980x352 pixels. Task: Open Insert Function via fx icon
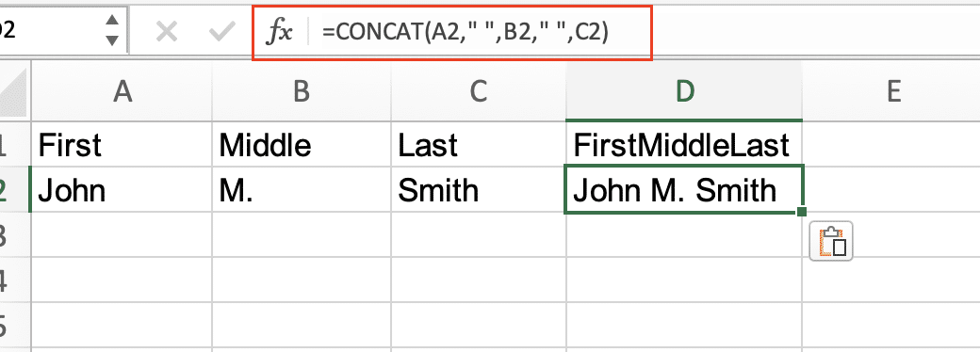click(x=279, y=32)
